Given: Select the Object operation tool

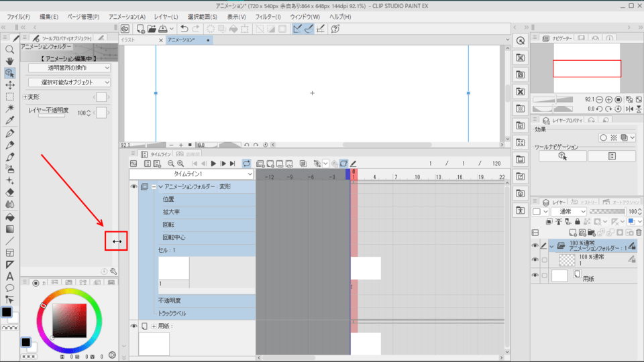Looking at the screenshot, I should 9,73.
